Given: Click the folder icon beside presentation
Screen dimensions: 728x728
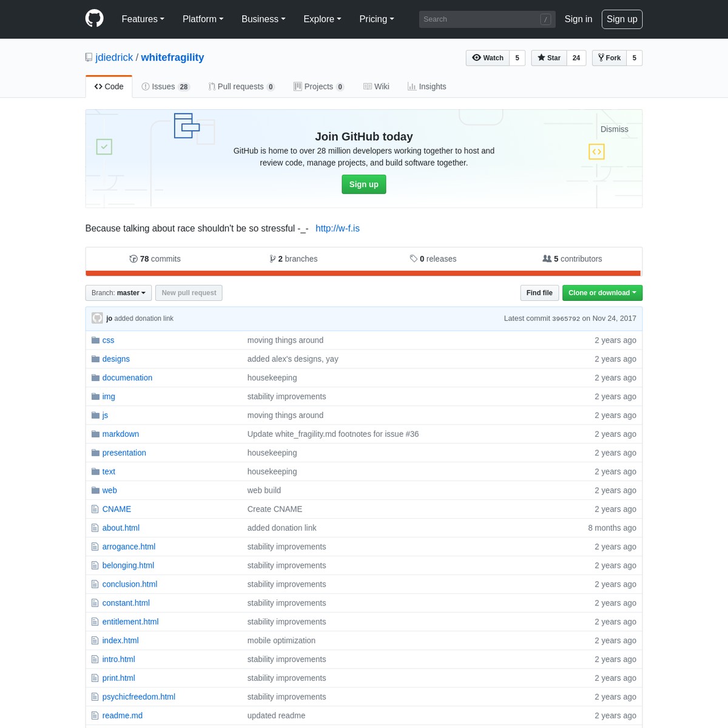Looking at the screenshot, I should pos(95,453).
